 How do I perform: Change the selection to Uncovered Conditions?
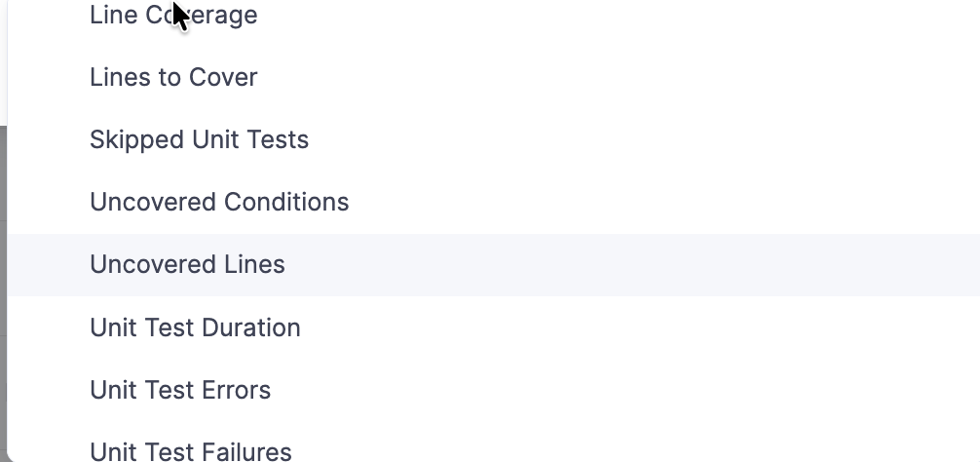(219, 203)
